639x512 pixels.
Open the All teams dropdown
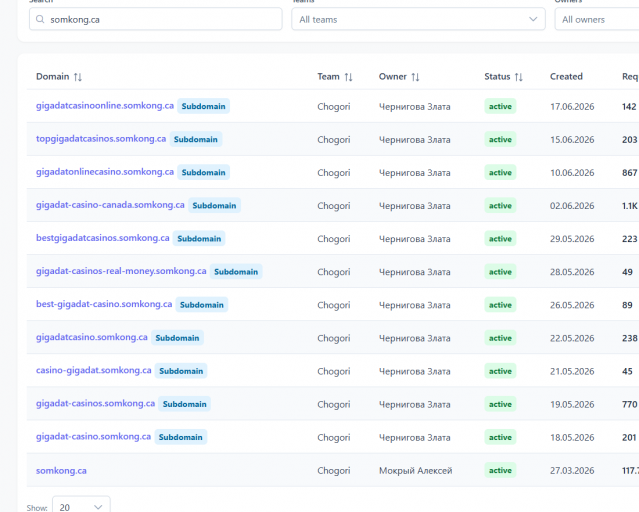pos(418,19)
